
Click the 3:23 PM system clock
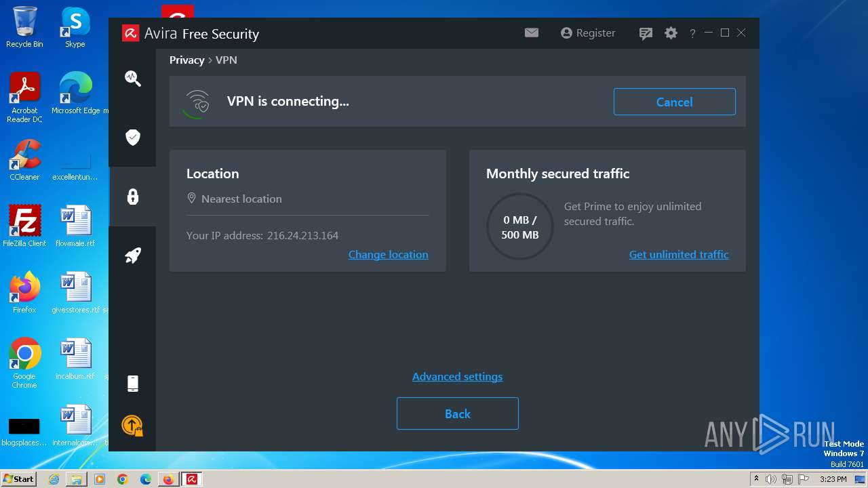833,479
